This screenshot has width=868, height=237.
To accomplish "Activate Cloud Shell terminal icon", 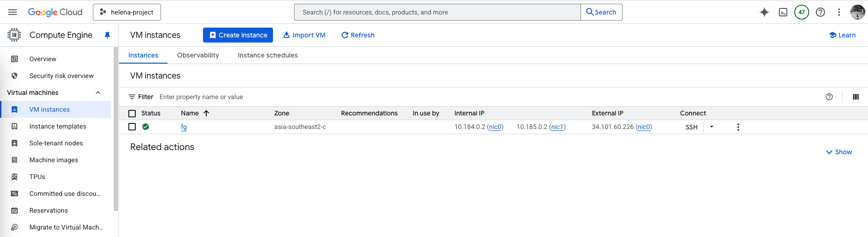I will (783, 12).
